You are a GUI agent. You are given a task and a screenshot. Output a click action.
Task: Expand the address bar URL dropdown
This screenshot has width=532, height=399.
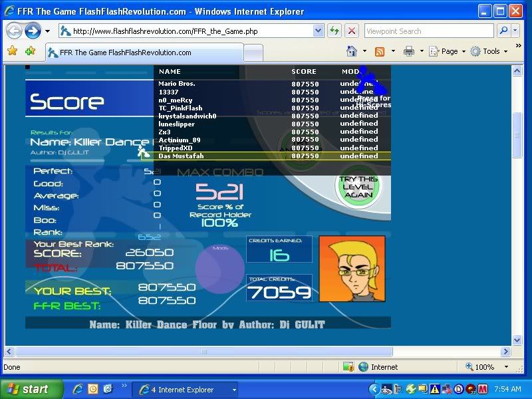[318, 31]
